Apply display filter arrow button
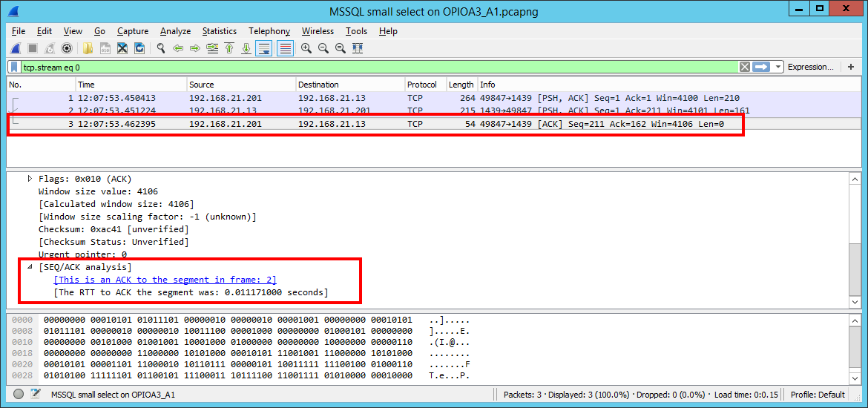Image resolution: width=868 pixels, height=408 pixels. (762, 67)
